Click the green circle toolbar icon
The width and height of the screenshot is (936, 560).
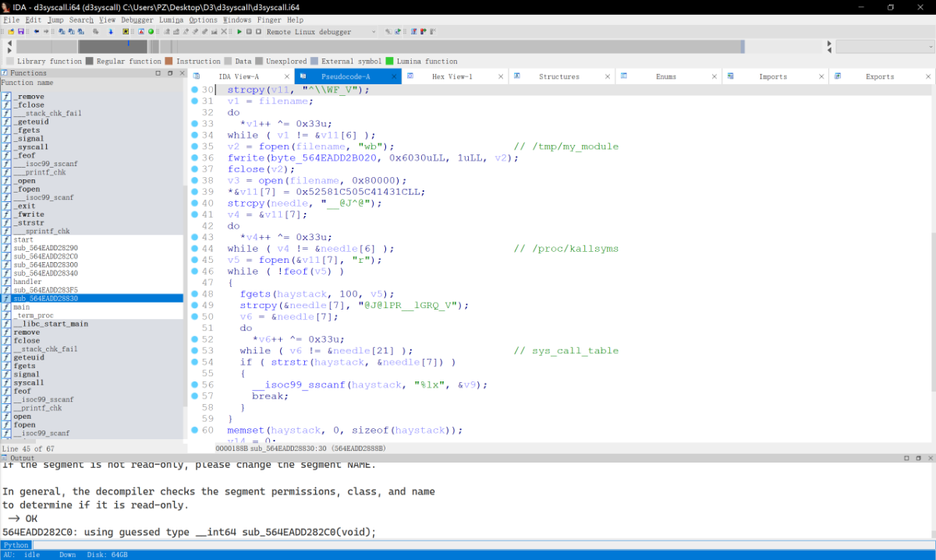(x=151, y=32)
